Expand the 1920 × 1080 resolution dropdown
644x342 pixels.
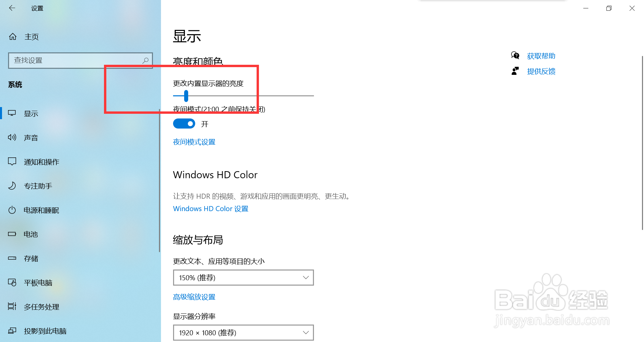pyautogui.click(x=244, y=333)
